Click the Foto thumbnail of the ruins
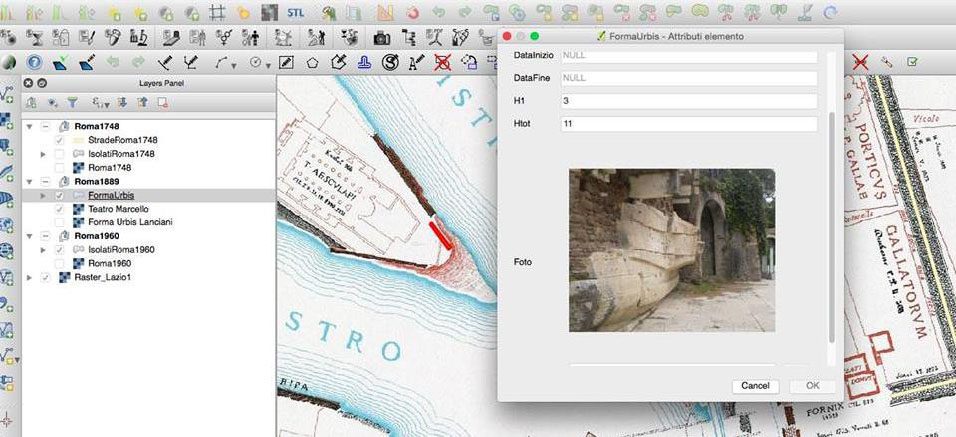Screen dimensions: 956x437 point(671,250)
